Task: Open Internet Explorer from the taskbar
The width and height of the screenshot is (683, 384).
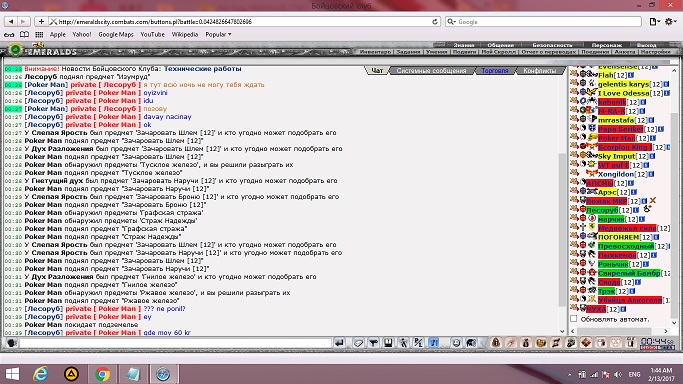Action: pyautogui.click(x=41, y=374)
